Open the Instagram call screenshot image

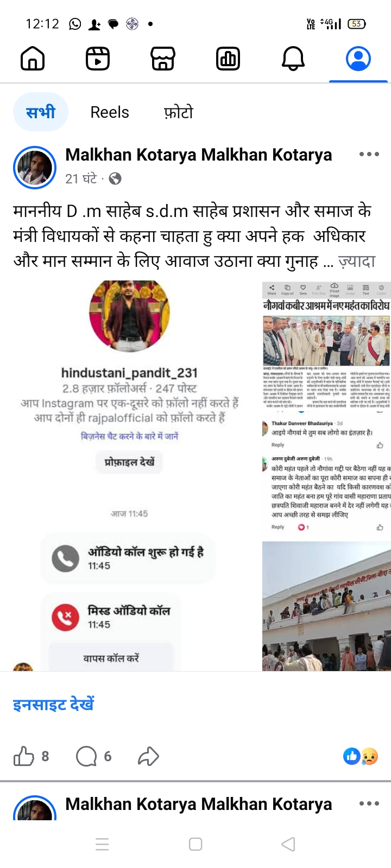point(130,476)
